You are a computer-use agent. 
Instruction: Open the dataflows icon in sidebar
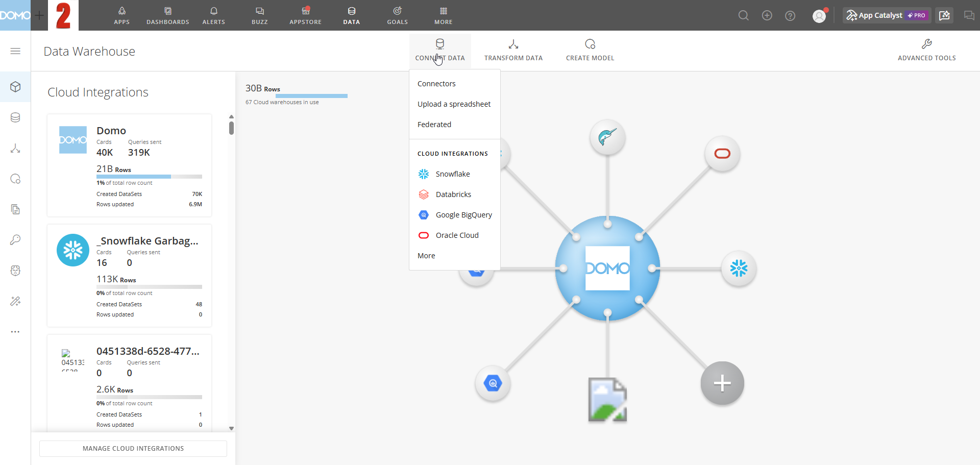(x=15, y=148)
